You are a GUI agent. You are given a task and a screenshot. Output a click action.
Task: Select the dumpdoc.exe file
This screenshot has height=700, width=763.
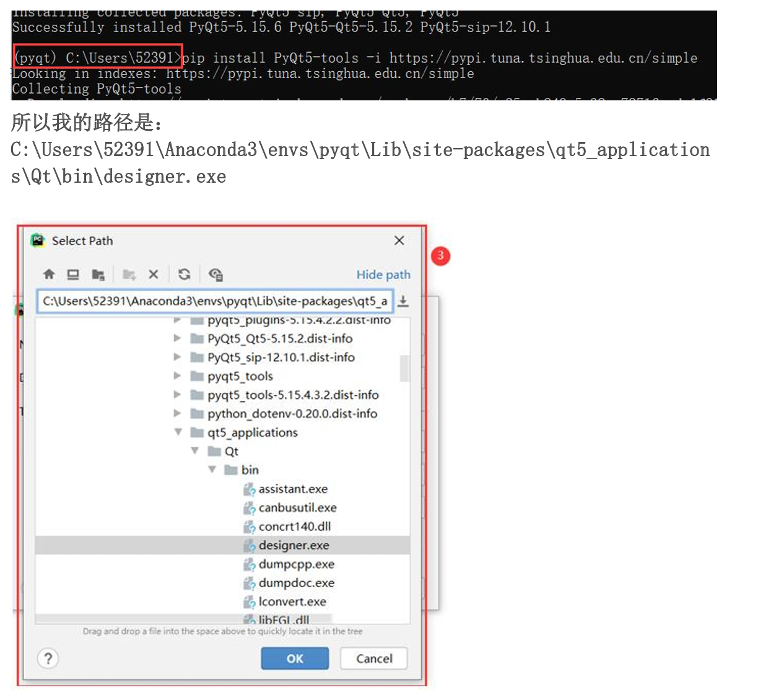click(222, 582)
